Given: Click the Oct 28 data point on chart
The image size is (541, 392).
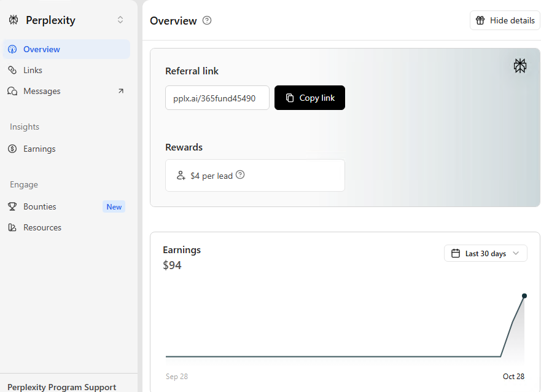Looking at the screenshot, I should [x=524, y=296].
